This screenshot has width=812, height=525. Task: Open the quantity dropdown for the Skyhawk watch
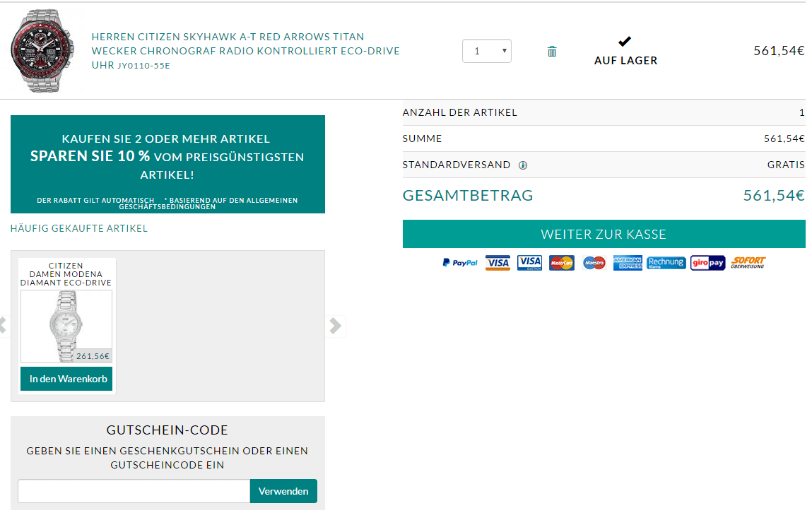(487, 51)
